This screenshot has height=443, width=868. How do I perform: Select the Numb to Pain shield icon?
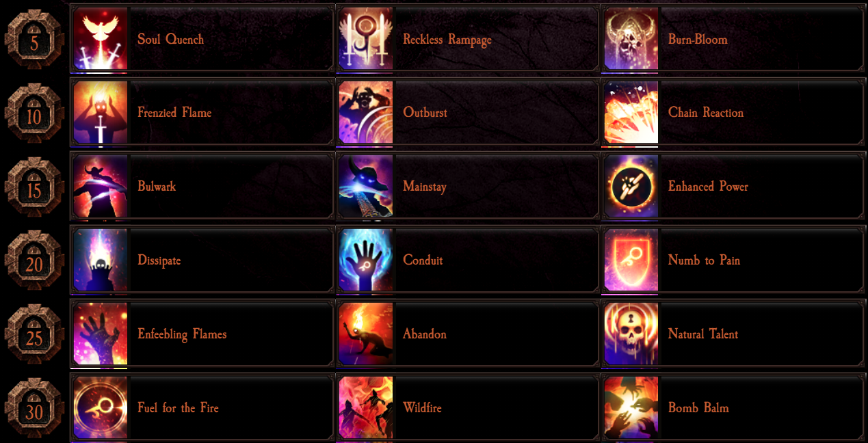point(631,260)
